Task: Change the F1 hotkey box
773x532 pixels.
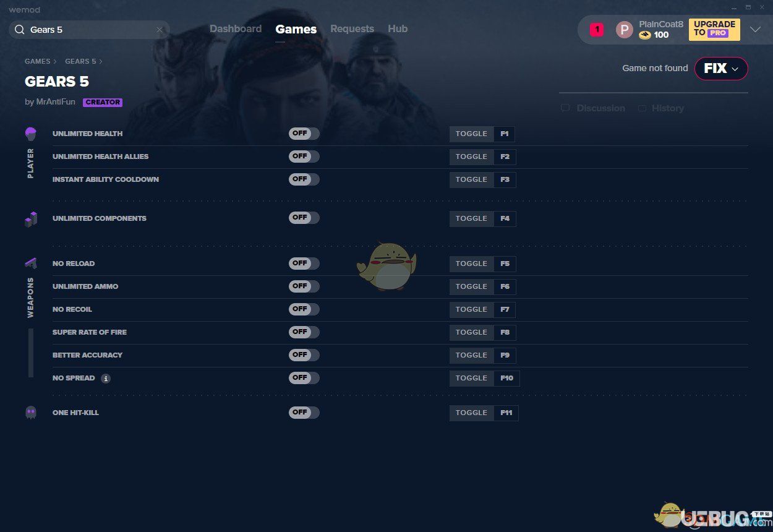Action: tap(505, 134)
